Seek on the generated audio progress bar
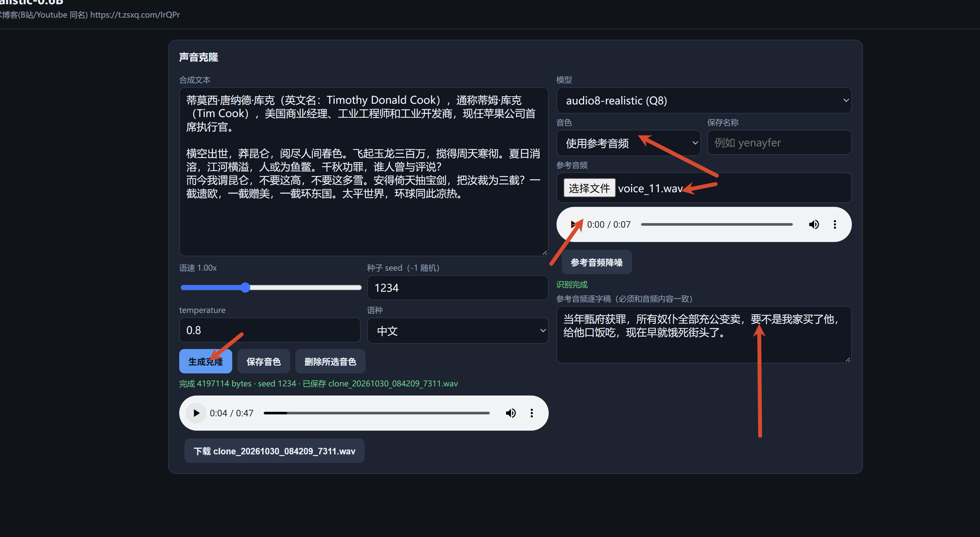This screenshot has height=537, width=980. (377, 413)
